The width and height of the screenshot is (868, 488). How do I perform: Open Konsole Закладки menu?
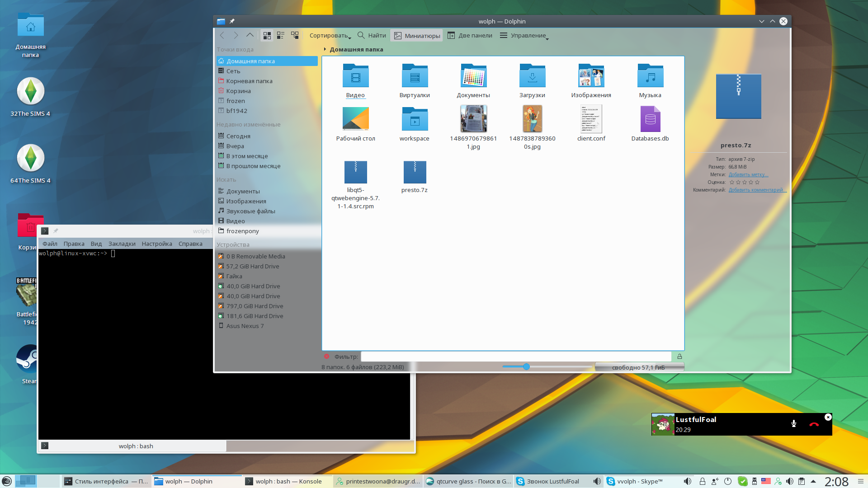point(122,244)
